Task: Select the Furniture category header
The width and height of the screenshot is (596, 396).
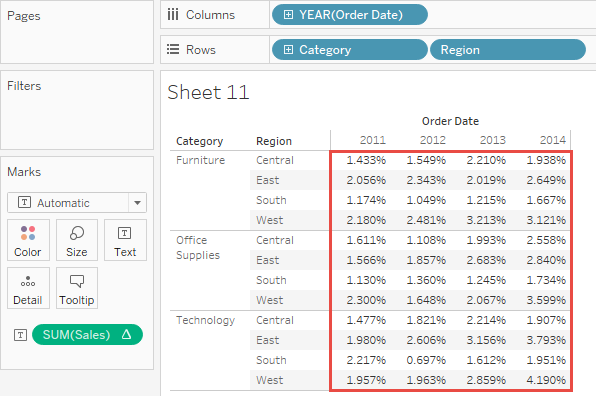Action: tap(201, 160)
